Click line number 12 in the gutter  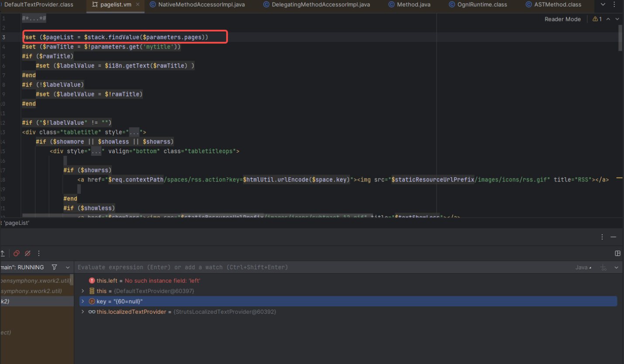click(3, 123)
